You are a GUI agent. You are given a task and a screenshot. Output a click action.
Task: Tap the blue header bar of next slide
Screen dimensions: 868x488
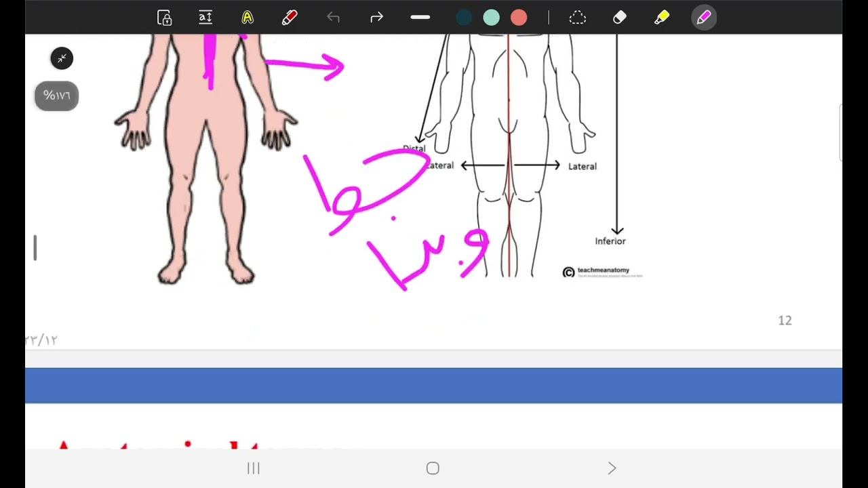point(433,386)
